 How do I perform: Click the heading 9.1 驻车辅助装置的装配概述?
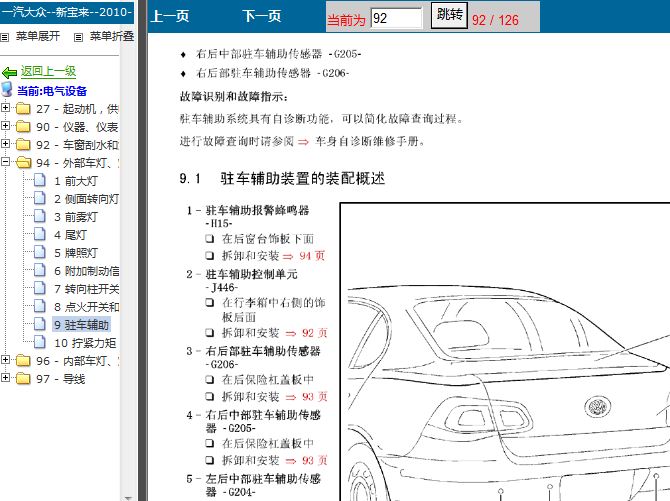point(282,178)
